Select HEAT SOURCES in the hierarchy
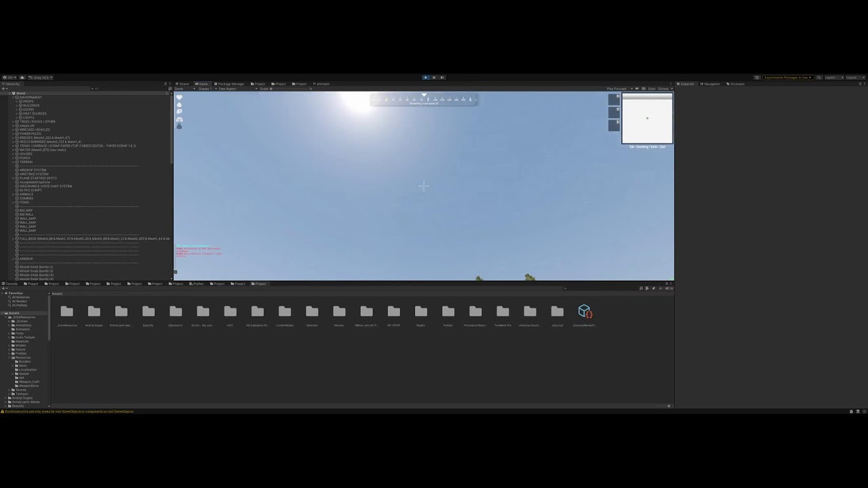This screenshot has width=868, height=488. point(35,114)
